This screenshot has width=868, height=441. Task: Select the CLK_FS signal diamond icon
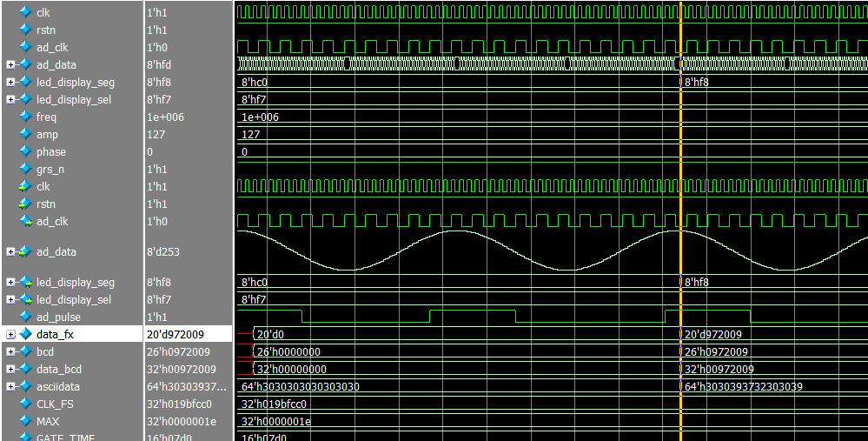pos(25,404)
